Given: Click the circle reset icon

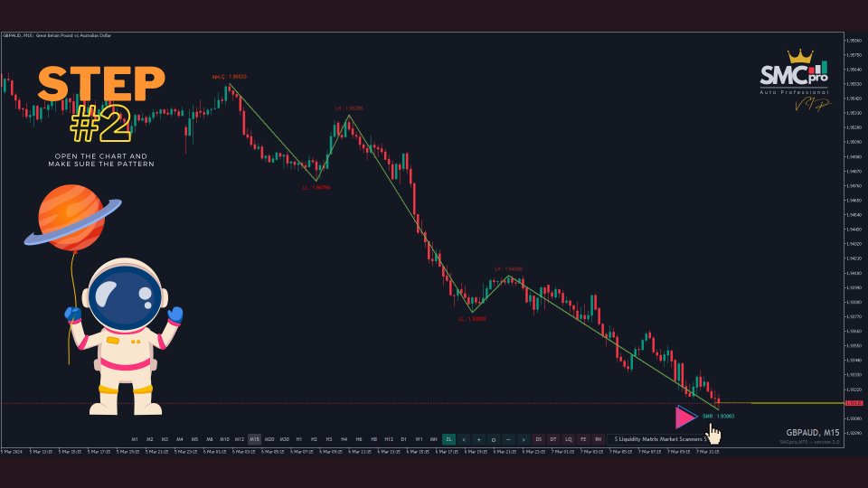Looking at the screenshot, I should pos(494,438).
